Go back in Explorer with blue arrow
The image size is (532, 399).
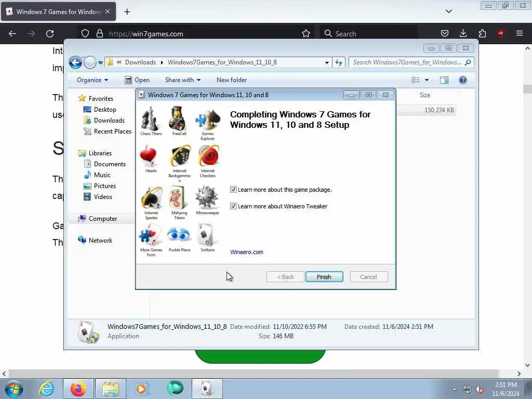pyautogui.click(x=76, y=62)
